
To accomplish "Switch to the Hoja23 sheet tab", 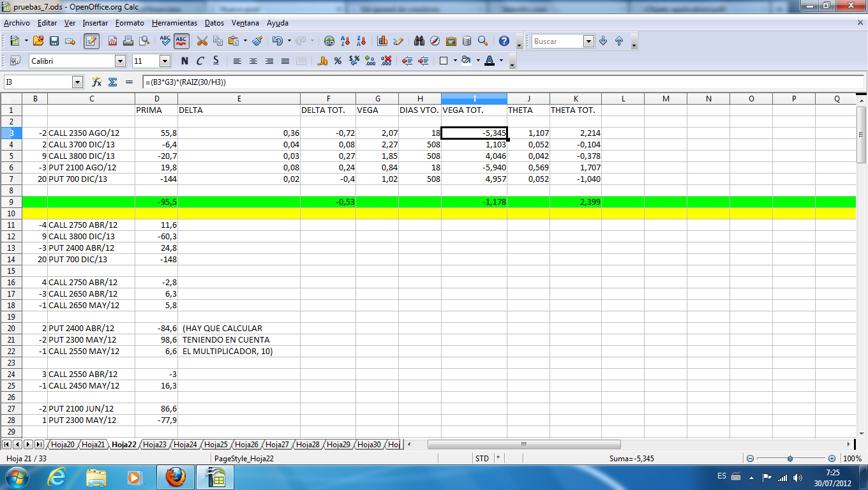I will (x=155, y=445).
